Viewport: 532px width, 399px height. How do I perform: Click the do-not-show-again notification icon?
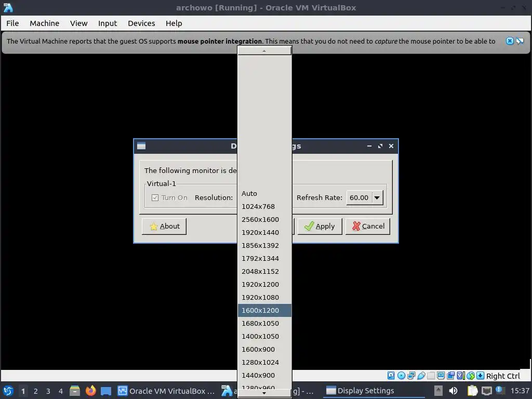tap(520, 41)
